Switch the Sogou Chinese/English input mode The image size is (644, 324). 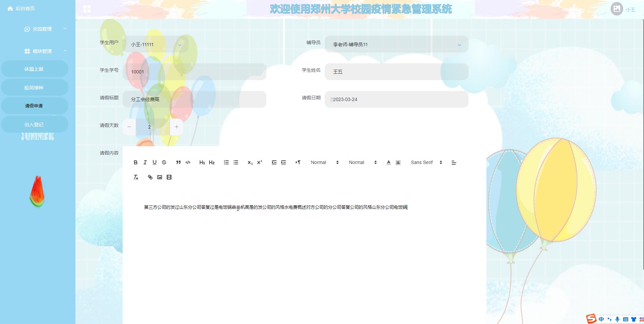coord(601,319)
